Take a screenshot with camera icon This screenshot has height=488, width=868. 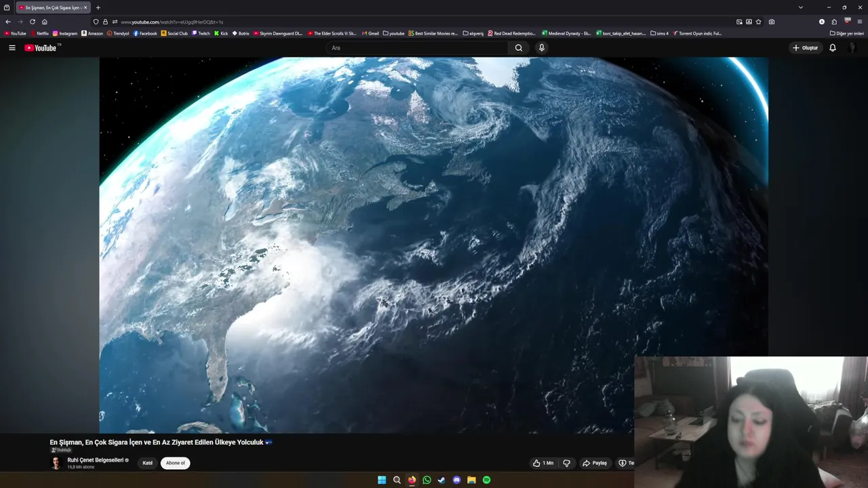(x=772, y=22)
